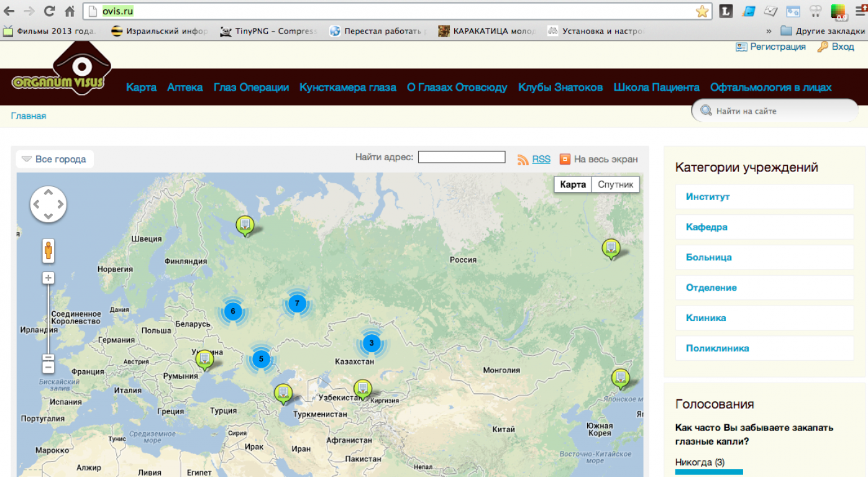Click the map zoom out minus button

click(48, 368)
